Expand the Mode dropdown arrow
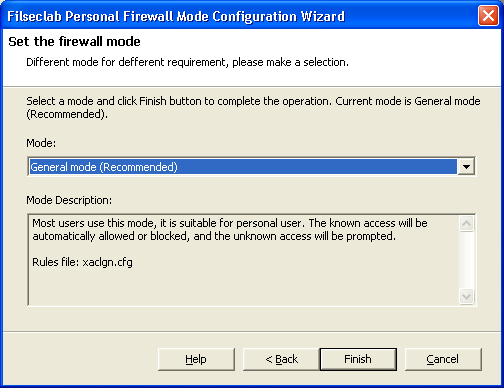Image resolution: width=504 pixels, height=388 pixels. [x=466, y=167]
